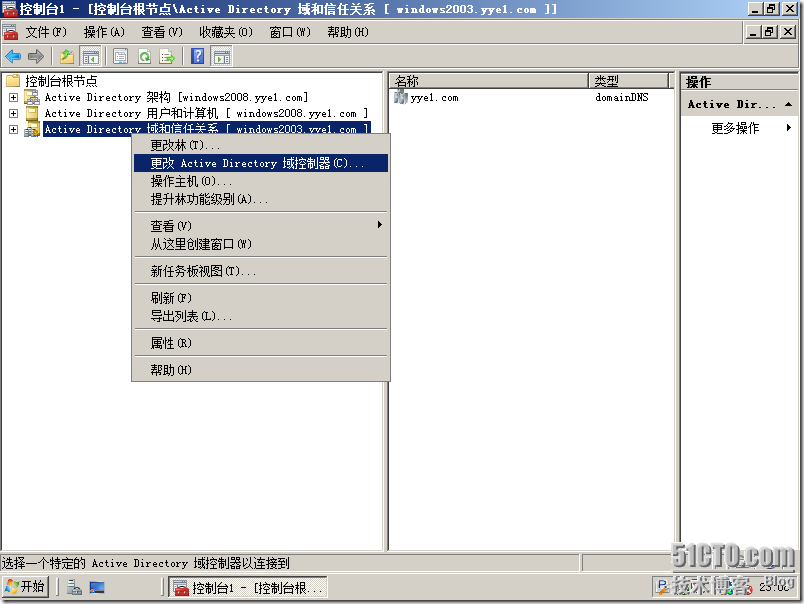Select Active Directory 架构 [windows2008.yye1.com] row
The width and height of the screenshot is (804, 604).
coord(176,97)
